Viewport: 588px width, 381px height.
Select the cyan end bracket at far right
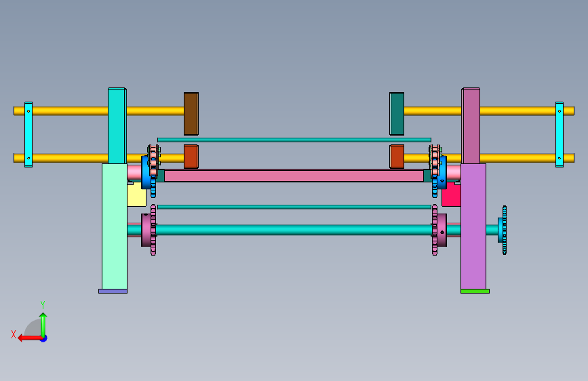tap(559, 135)
